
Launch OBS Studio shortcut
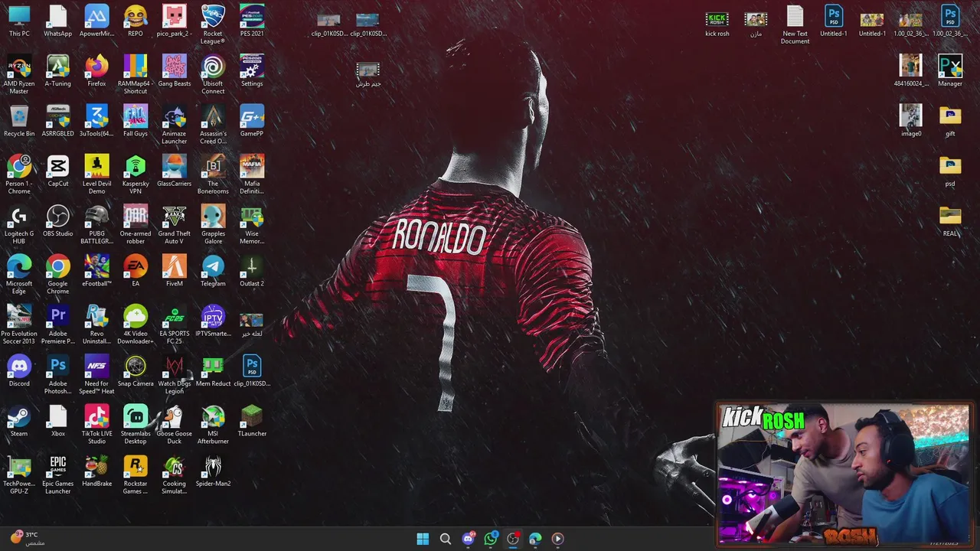pos(58,220)
